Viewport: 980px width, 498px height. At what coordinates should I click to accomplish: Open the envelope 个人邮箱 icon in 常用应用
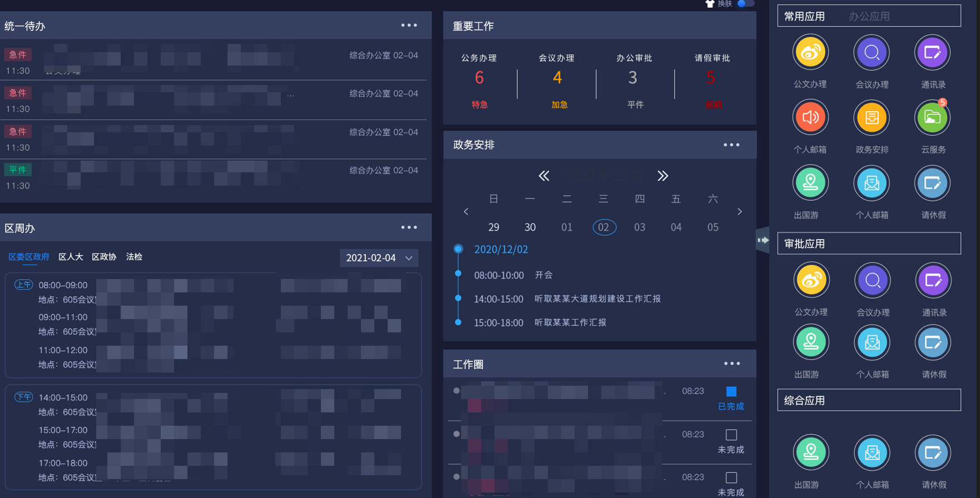pyautogui.click(x=872, y=183)
